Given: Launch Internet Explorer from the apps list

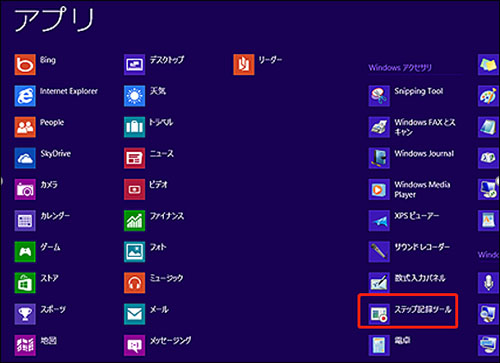Looking at the screenshot, I should 25,96.
